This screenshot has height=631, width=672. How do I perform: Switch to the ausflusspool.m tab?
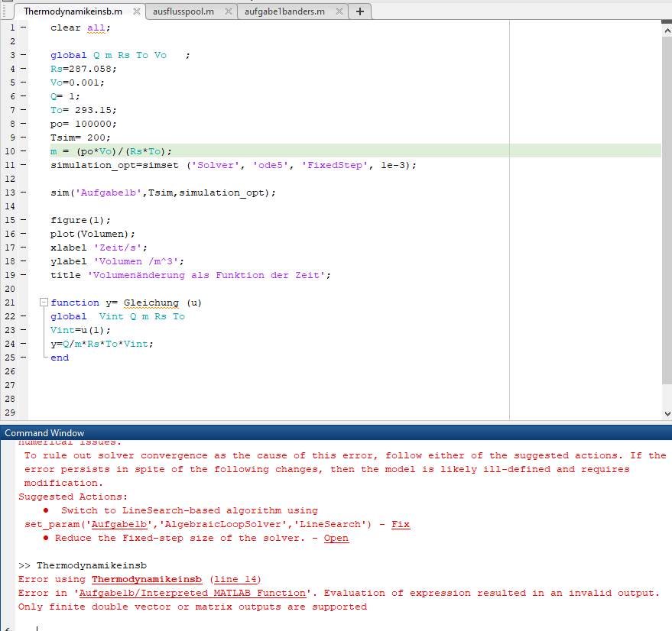[183, 11]
